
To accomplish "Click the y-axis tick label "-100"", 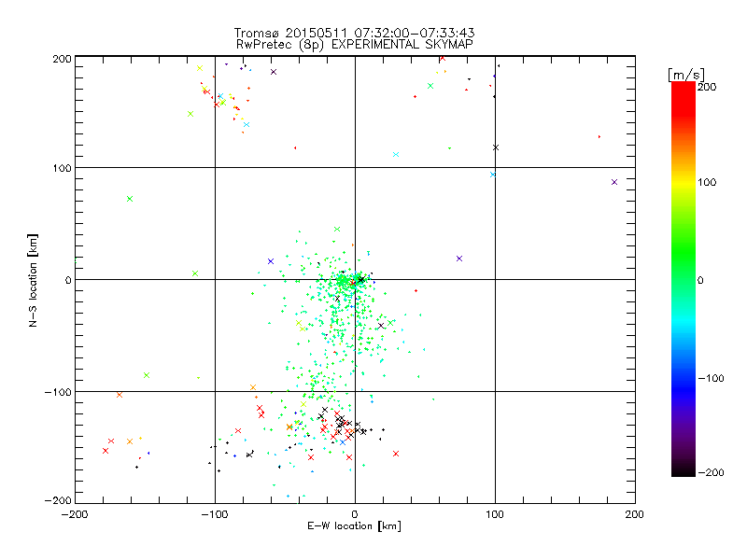I will pyautogui.click(x=58, y=392).
